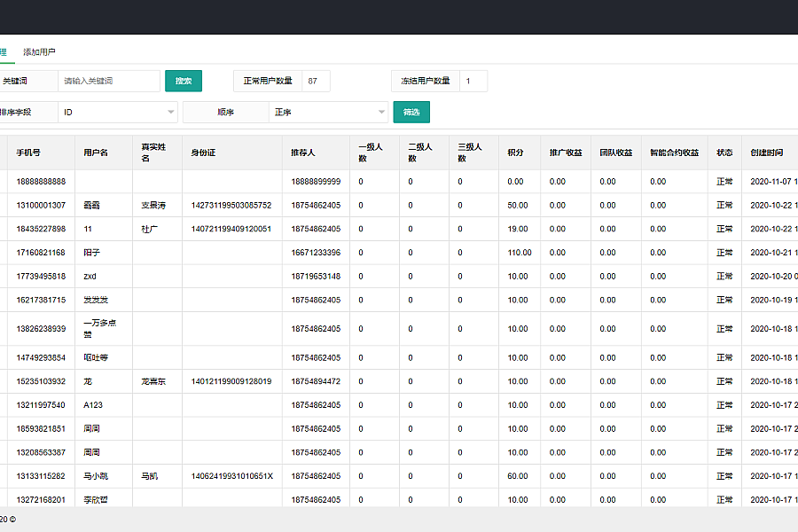Select phone number 13133115282
Viewport: 798px width, 532px height.
pyautogui.click(x=41, y=476)
